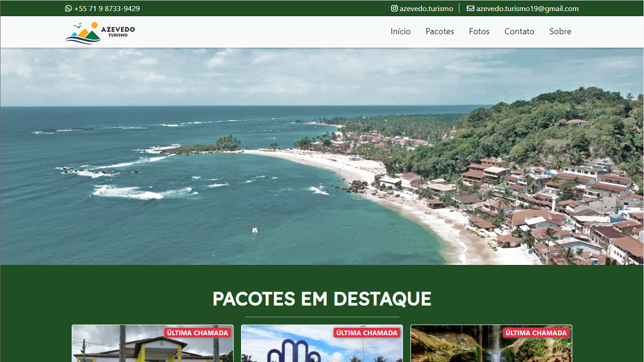Screen dimensions: 644x362
Task: Navigate to the Contato page
Action: click(x=519, y=31)
